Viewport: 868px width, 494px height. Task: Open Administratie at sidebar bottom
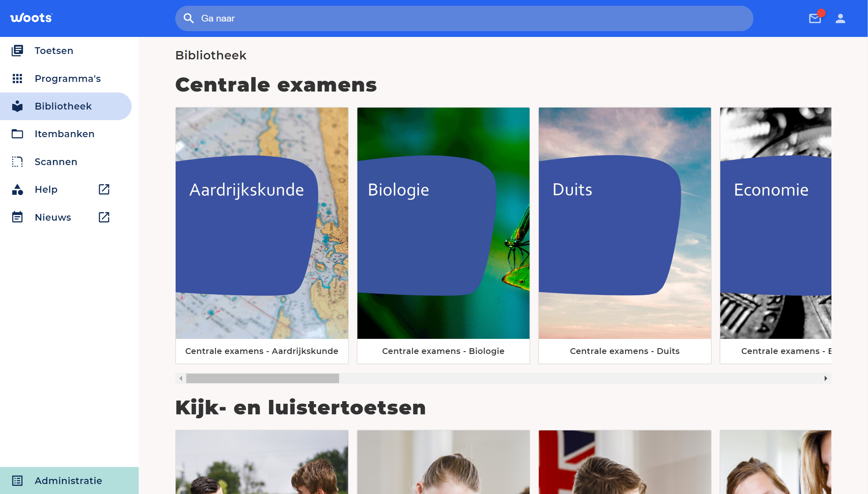69,481
